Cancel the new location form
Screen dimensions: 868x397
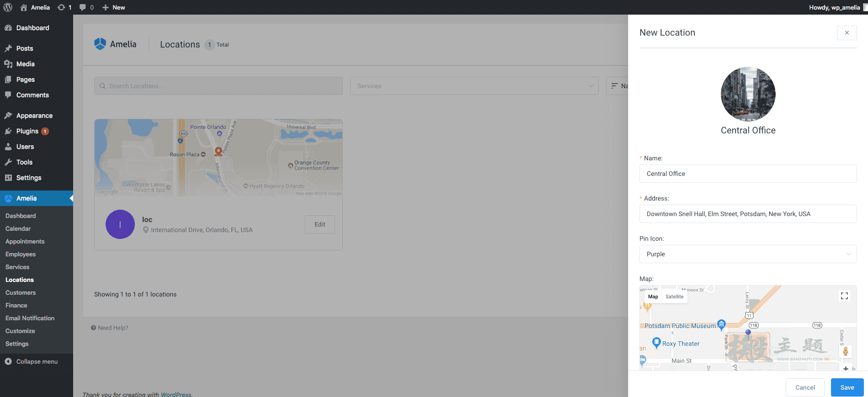tap(805, 387)
